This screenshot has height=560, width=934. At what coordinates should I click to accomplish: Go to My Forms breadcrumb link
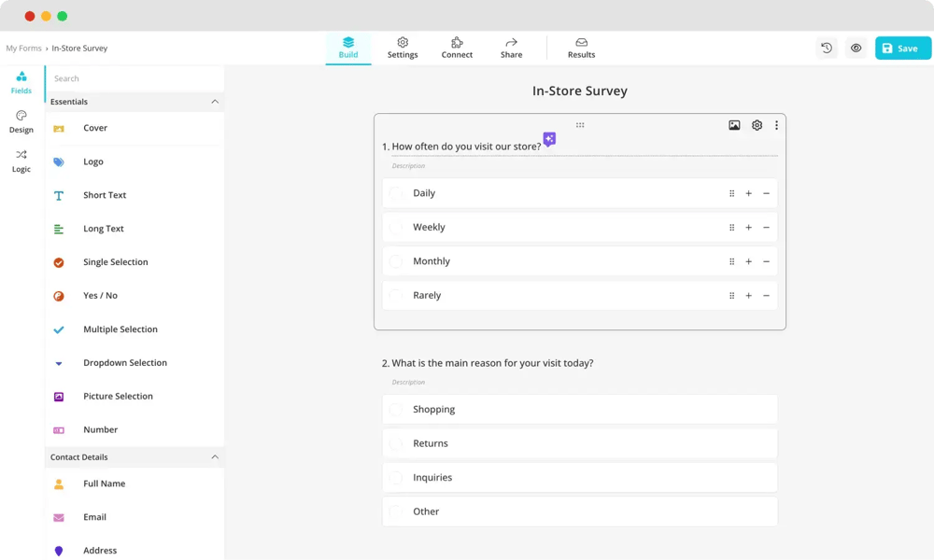pos(23,49)
